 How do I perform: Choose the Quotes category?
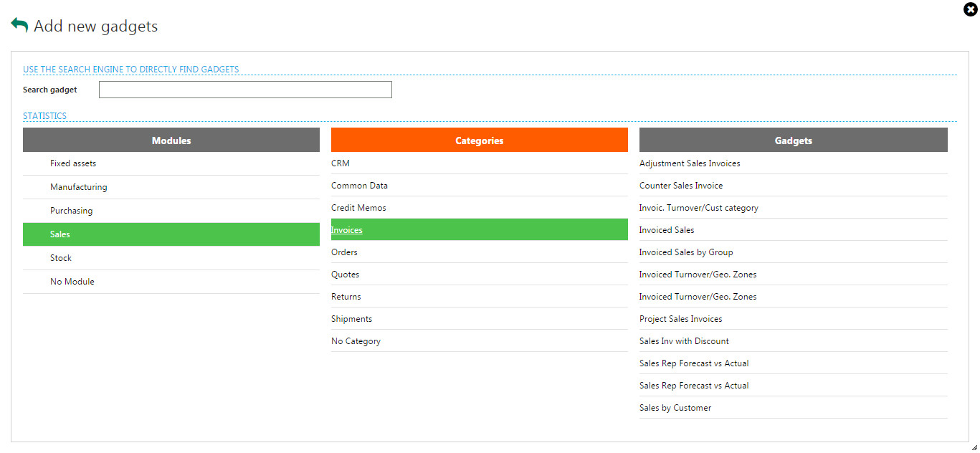(x=345, y=275)
